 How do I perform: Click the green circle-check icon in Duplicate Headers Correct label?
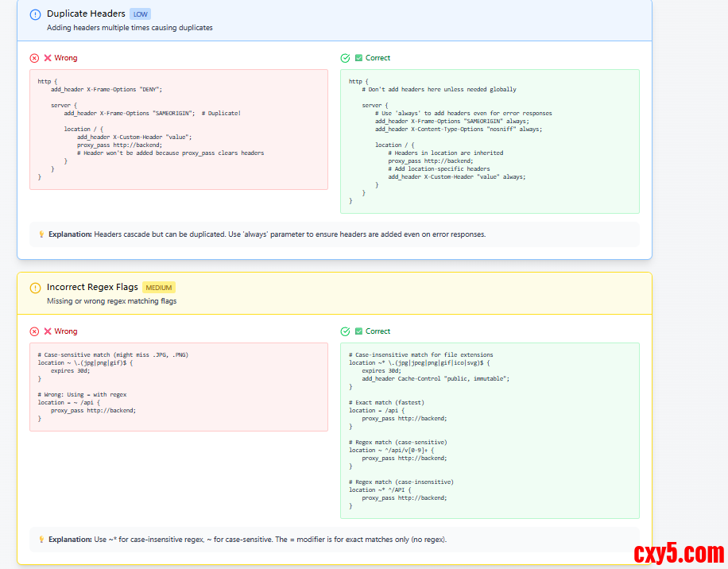345,58
